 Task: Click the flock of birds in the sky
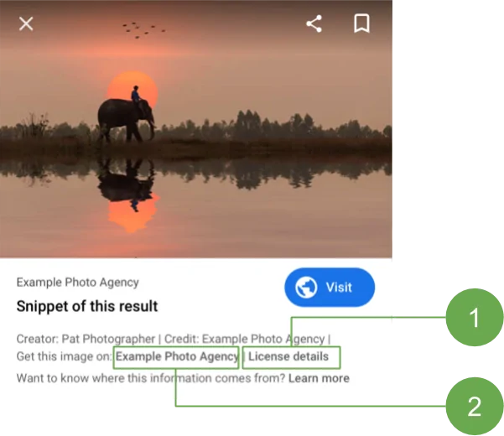click(x=143, y=30)
